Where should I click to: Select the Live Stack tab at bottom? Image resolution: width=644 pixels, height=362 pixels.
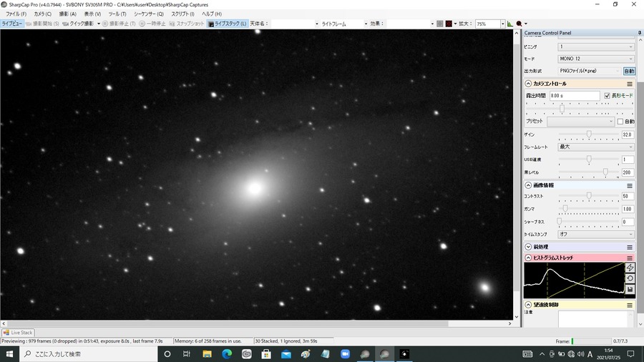point(18,333)
